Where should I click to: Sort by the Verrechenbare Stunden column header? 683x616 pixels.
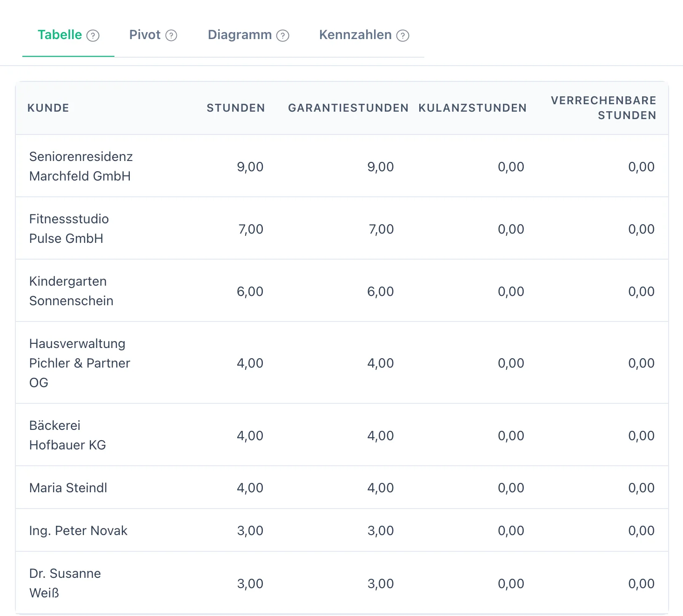click(603, 108)
